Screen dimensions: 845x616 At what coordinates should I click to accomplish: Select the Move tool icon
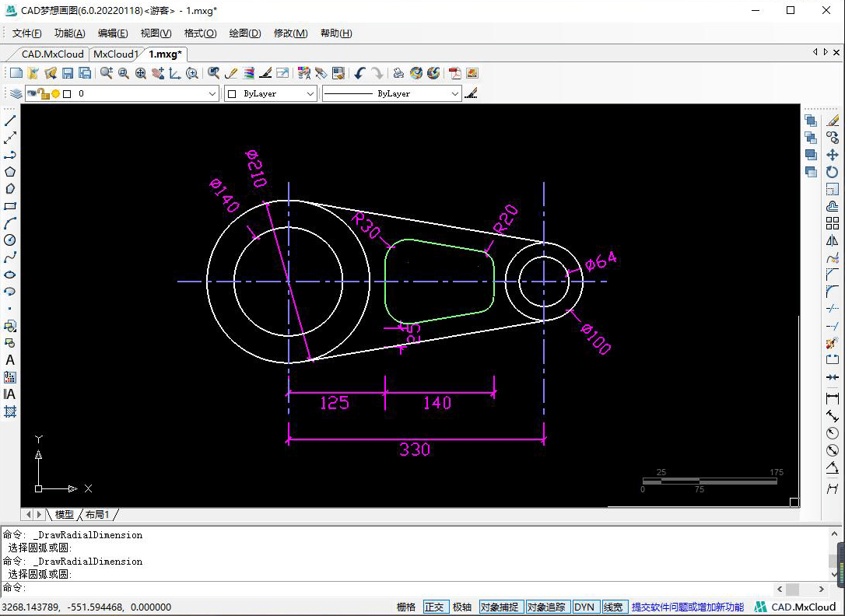[x=832, y=155]
